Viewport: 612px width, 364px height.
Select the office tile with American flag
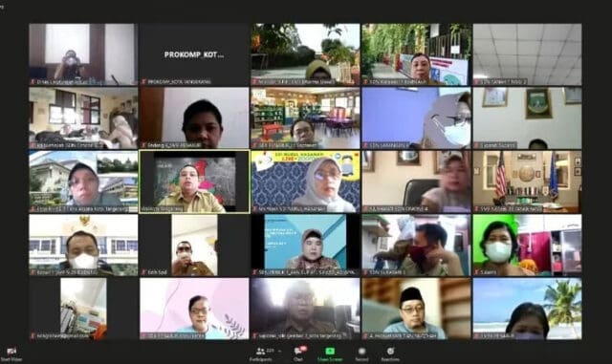[527, 182]
